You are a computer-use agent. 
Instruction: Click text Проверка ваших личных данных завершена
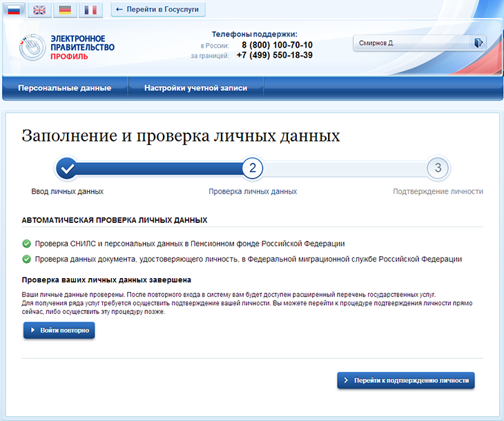coord(106,280)
